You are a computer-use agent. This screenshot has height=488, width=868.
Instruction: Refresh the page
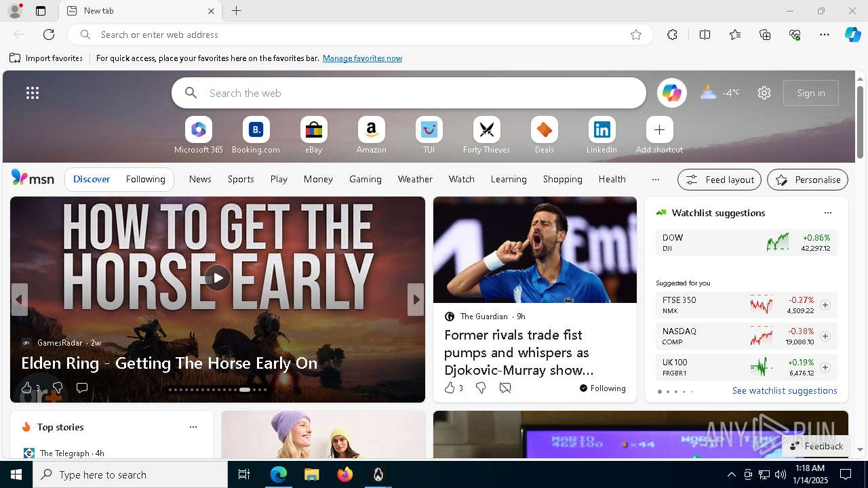coord(49,35)
